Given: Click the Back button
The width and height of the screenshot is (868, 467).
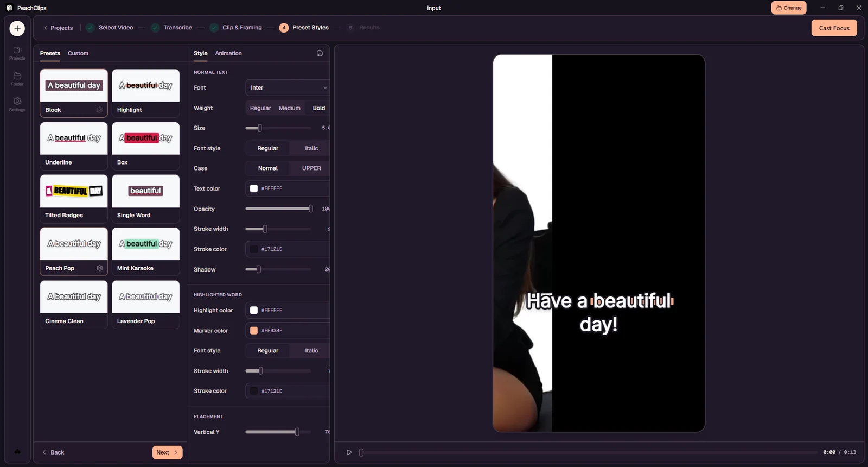Looking at the screenshot, I should [x=53, y=452].
